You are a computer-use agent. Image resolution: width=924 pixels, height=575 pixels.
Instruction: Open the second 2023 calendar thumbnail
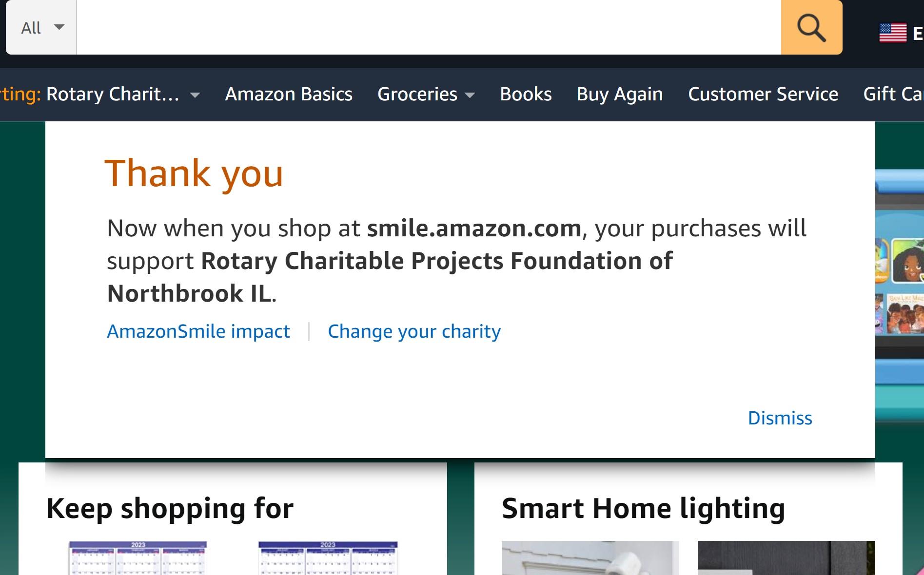pos(328,558)
